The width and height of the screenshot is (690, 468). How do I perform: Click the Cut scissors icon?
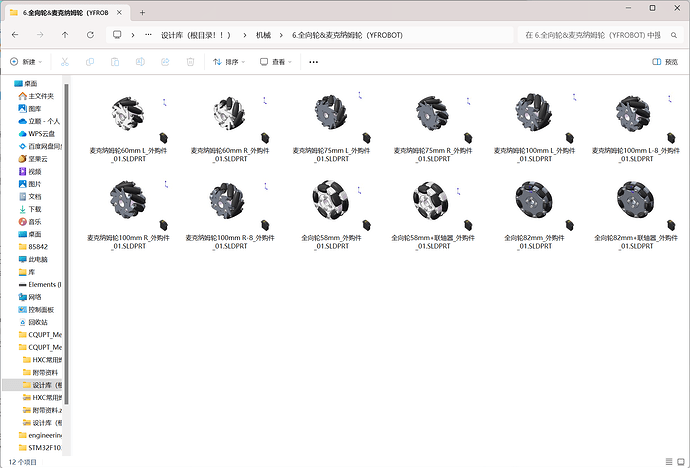[x=65, y=62]
